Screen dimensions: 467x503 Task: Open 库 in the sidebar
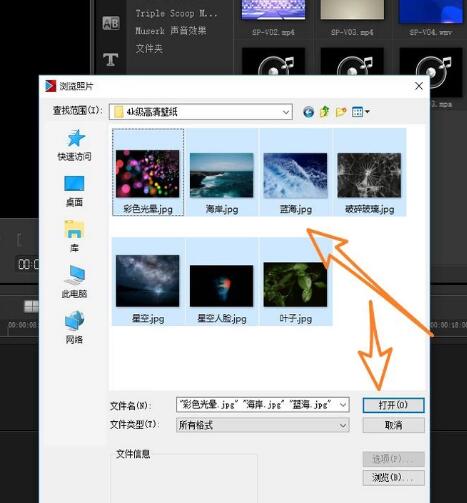[x=74, y=237]
